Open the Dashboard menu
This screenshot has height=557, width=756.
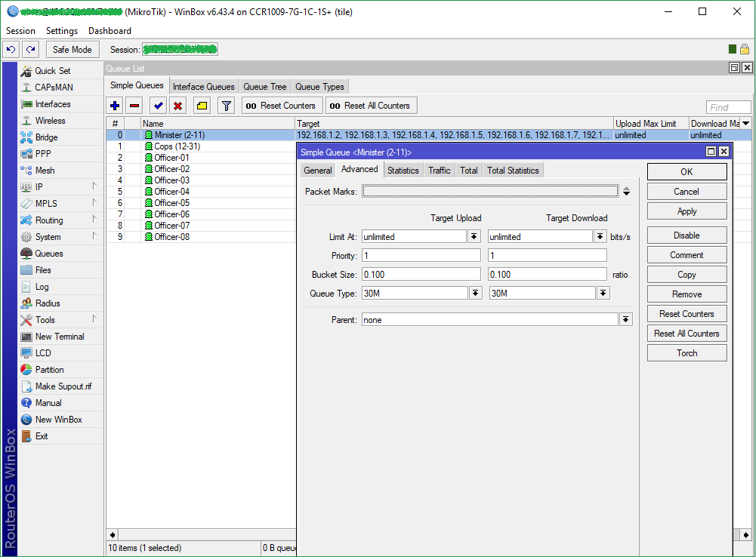110,31
